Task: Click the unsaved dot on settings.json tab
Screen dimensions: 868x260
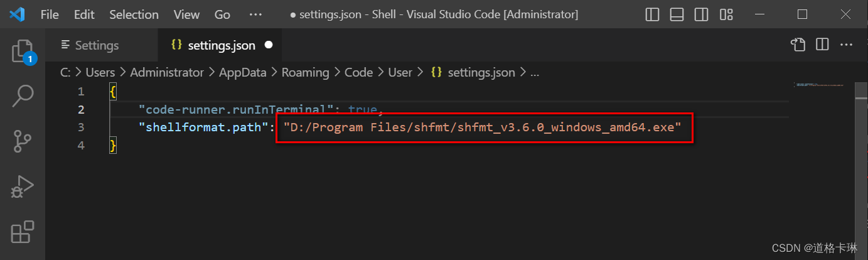Action: 269,45
